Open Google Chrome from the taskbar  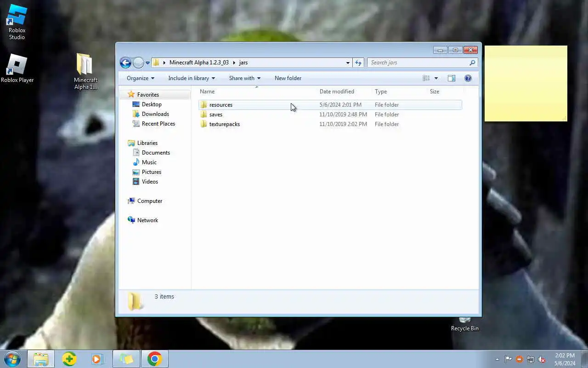155,359
